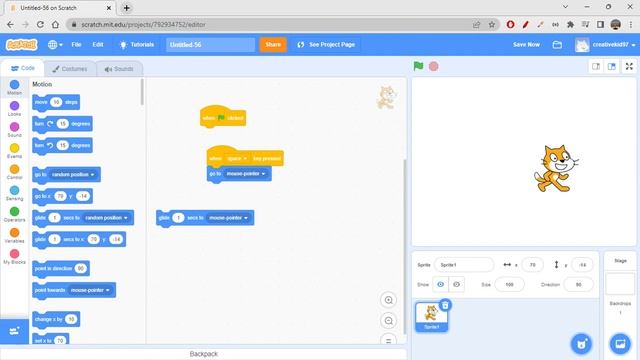Open 'glide to random position' palette dropdown
Viewport: 640px width, 360px height.
[x=106, y=218]
